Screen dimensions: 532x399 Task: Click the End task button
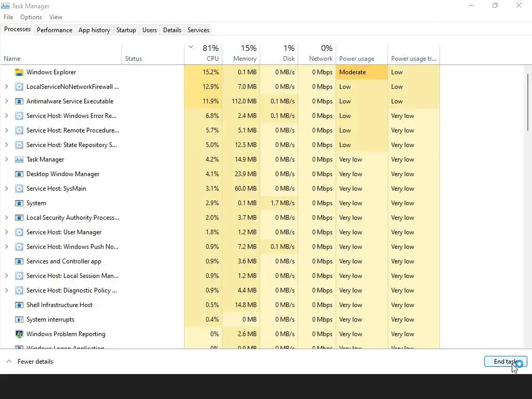506,362
